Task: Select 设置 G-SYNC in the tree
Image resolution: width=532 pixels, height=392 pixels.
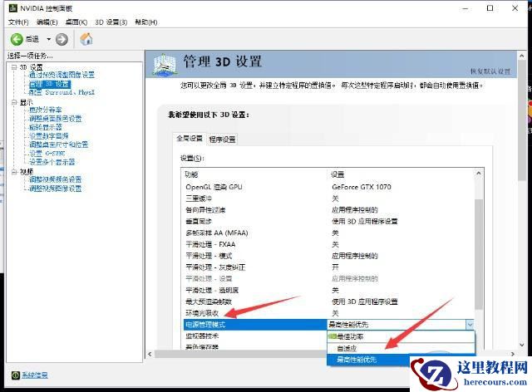Action: pyautogui.click(x=47, y=154)
